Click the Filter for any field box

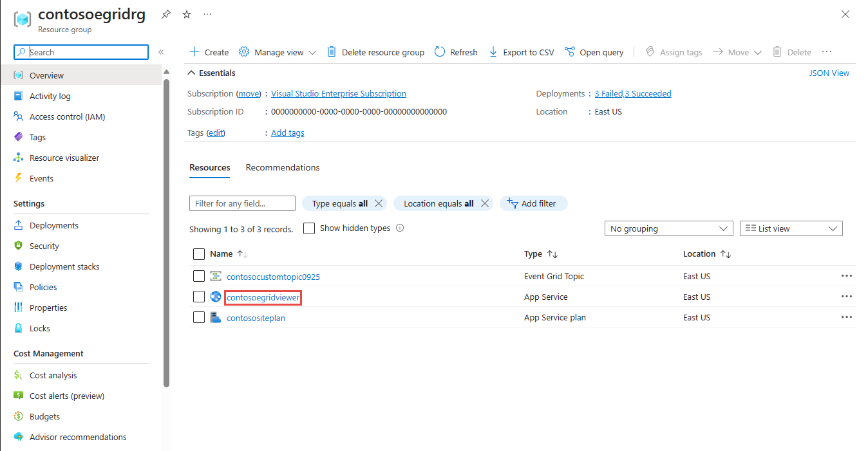(242, 203)
